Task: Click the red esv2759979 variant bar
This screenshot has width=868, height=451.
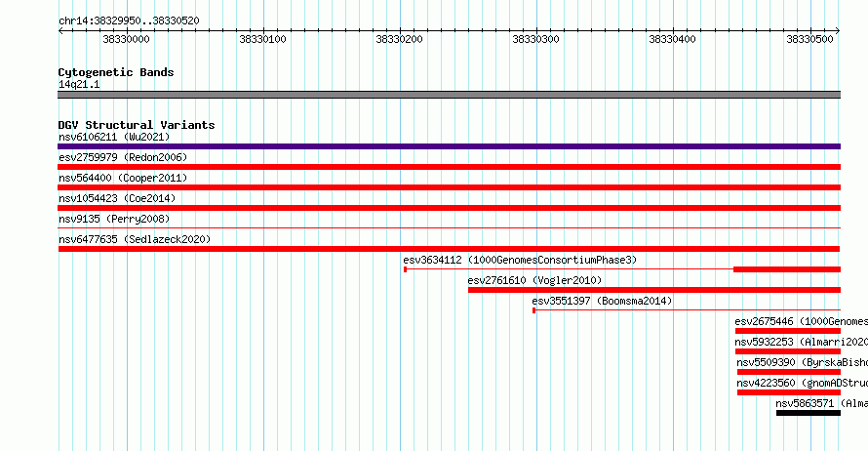Action: tap(449, 167)
